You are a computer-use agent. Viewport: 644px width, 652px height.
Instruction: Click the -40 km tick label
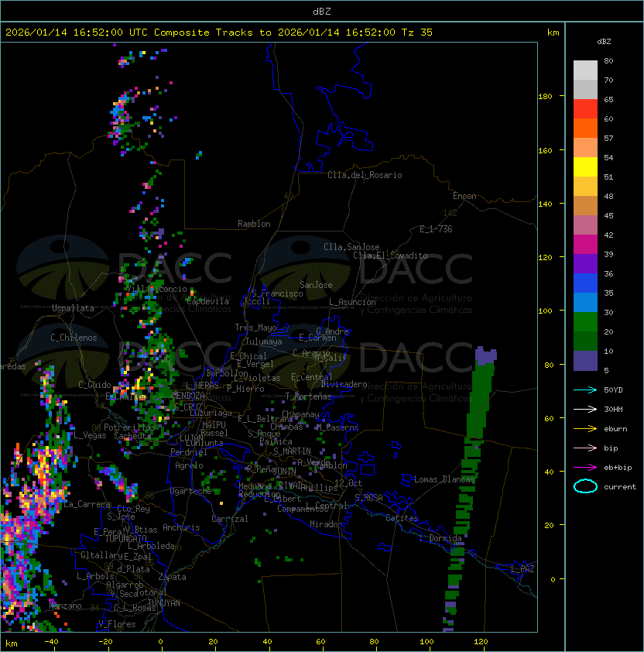tap(51, 642)
